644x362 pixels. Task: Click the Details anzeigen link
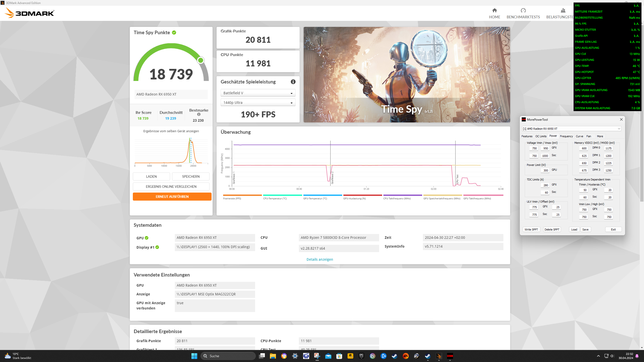[319, 259]
